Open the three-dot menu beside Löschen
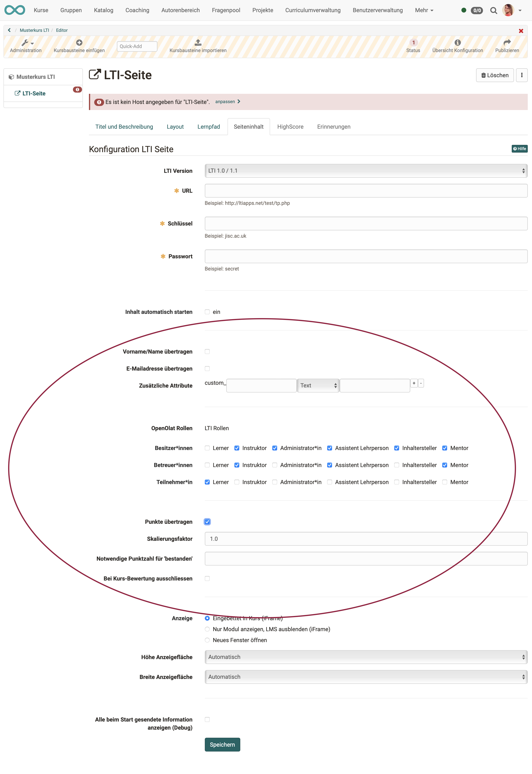 [x=521, y=75]
